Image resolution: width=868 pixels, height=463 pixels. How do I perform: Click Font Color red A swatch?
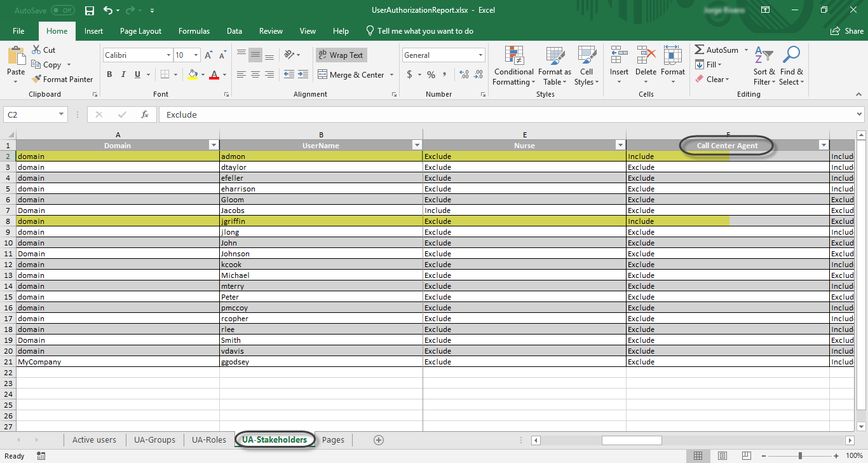click(x=214, y=74)
